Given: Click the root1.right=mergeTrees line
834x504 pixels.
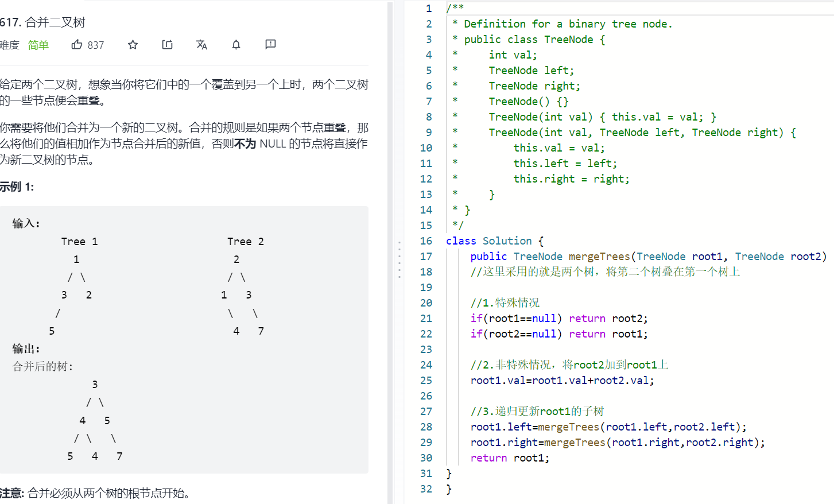Looking at the screenshot, I should [618, 443].
